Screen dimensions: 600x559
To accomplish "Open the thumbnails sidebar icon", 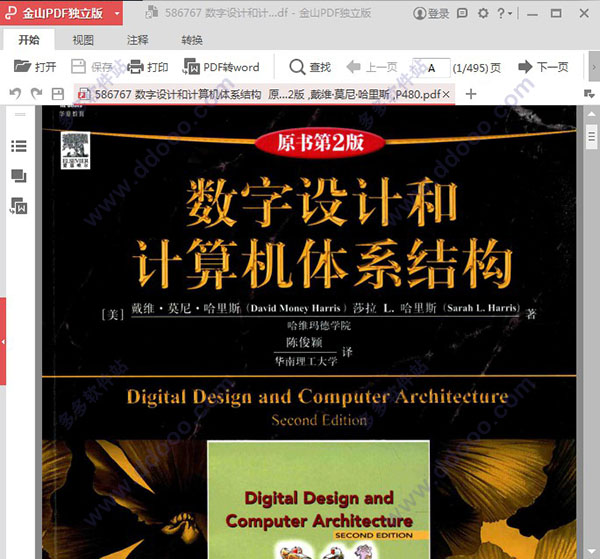I will (x=19, y=176).
